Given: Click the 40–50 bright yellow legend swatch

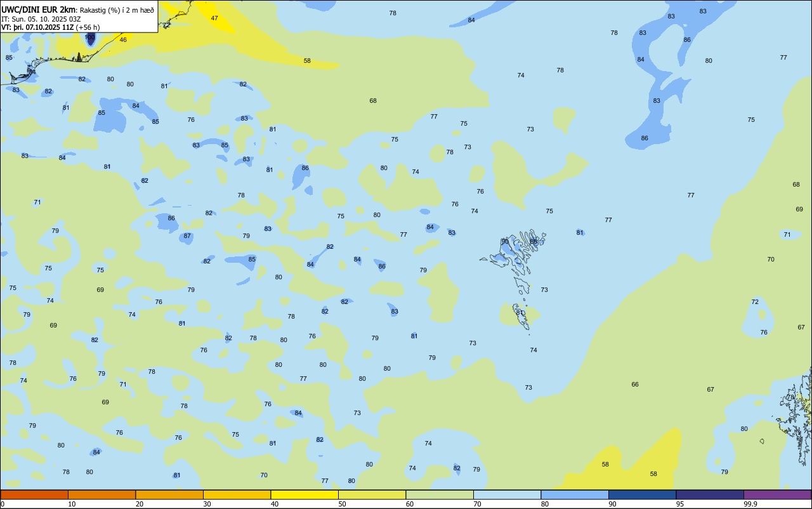Looking at the screenshot, I should [304, 494].
